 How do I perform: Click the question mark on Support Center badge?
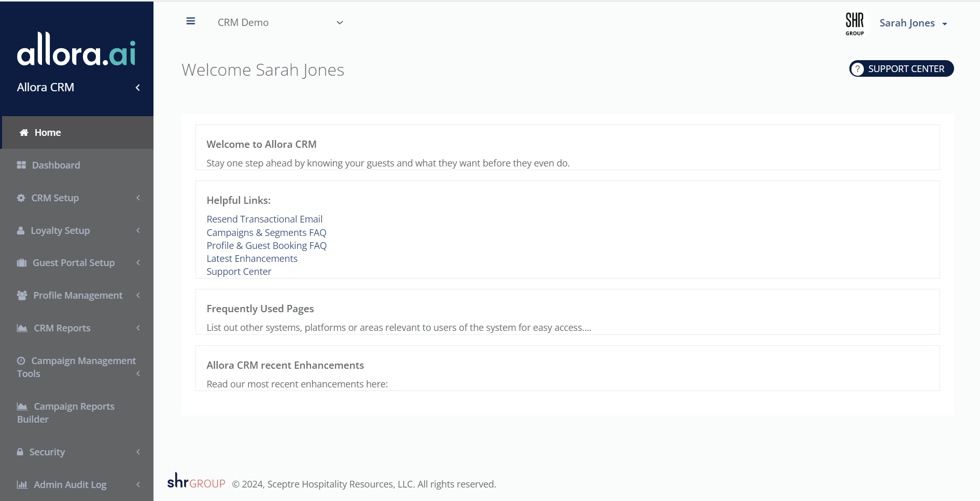[x=858, y=68]
